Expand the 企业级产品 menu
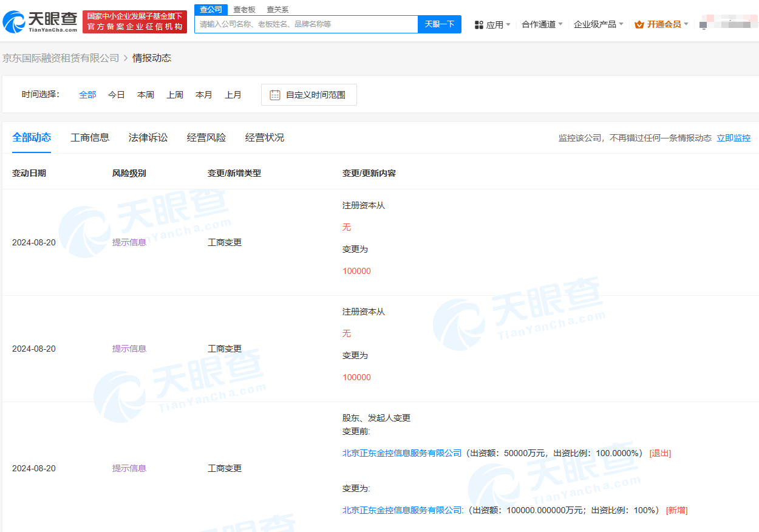759x532 pixels. click(598, 24)
